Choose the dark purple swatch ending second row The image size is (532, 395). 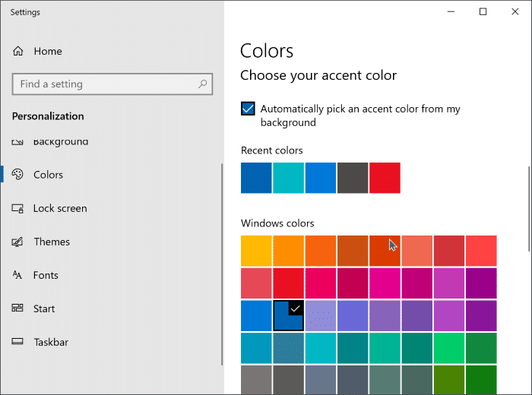coord(481,283)
